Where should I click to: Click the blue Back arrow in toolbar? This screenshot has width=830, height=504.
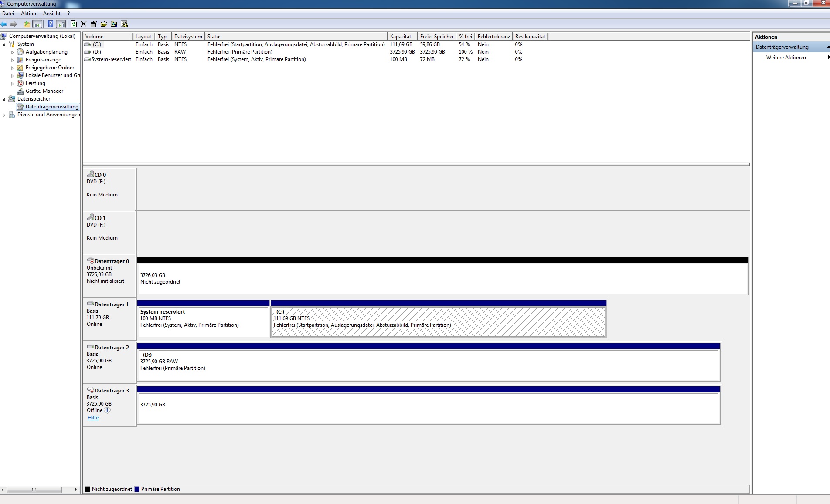coord(4,24)
